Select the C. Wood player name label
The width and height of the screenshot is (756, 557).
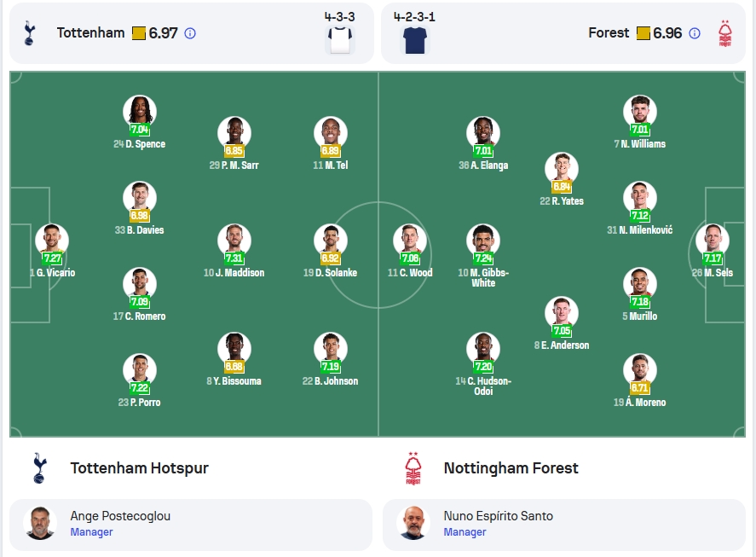[x=410, y=273]
